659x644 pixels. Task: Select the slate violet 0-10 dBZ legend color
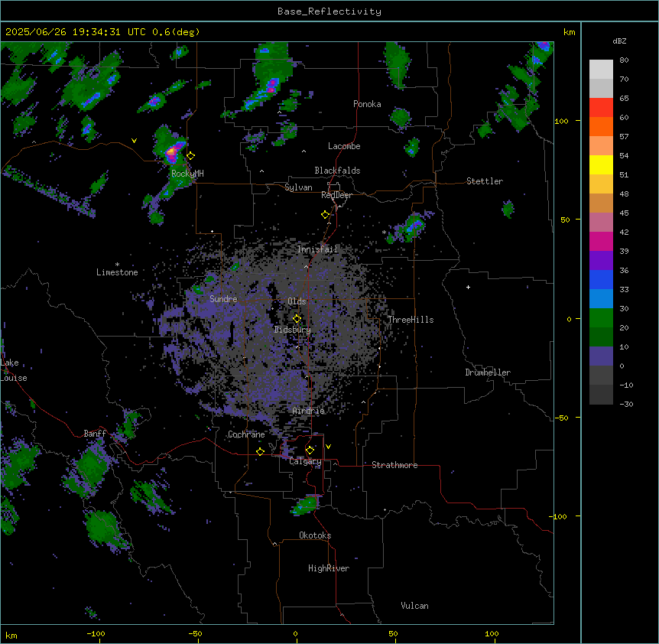pos(601,356)
